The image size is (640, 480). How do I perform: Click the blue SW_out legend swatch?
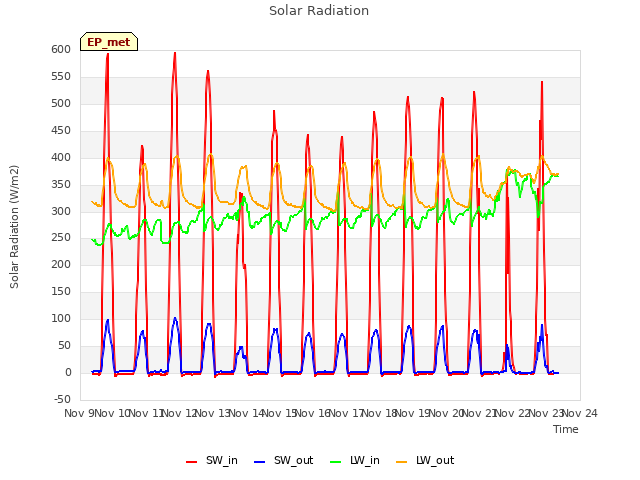260,462
